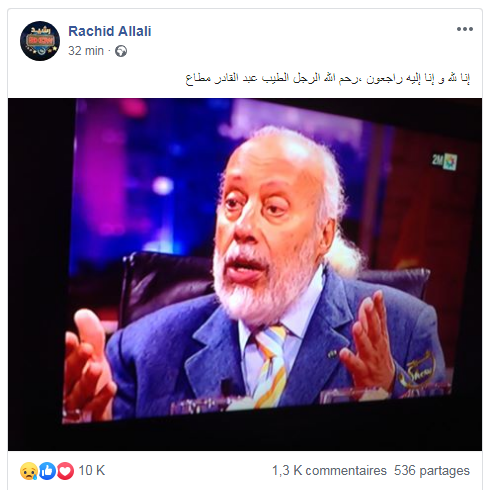Click the blue thumbs-up Like reaction icon
The height and width of the screenshot is (490, 493).
[47, 471]
